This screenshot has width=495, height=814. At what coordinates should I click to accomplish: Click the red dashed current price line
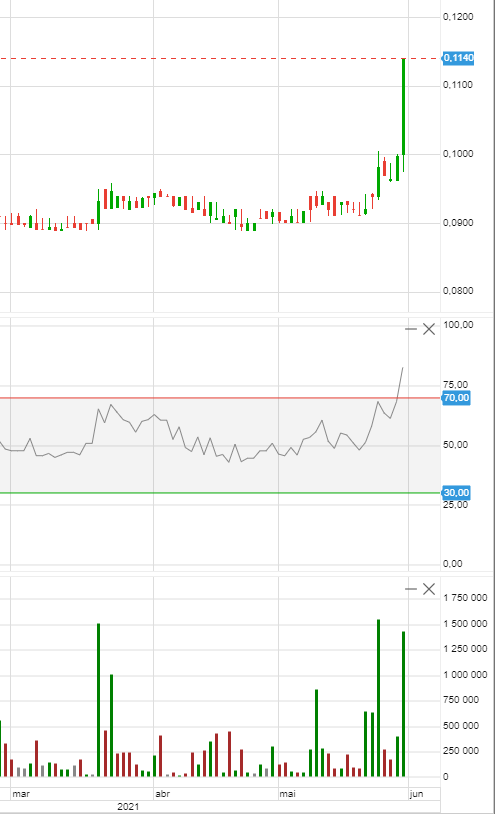pyautogui.click(x=220, y=59)
